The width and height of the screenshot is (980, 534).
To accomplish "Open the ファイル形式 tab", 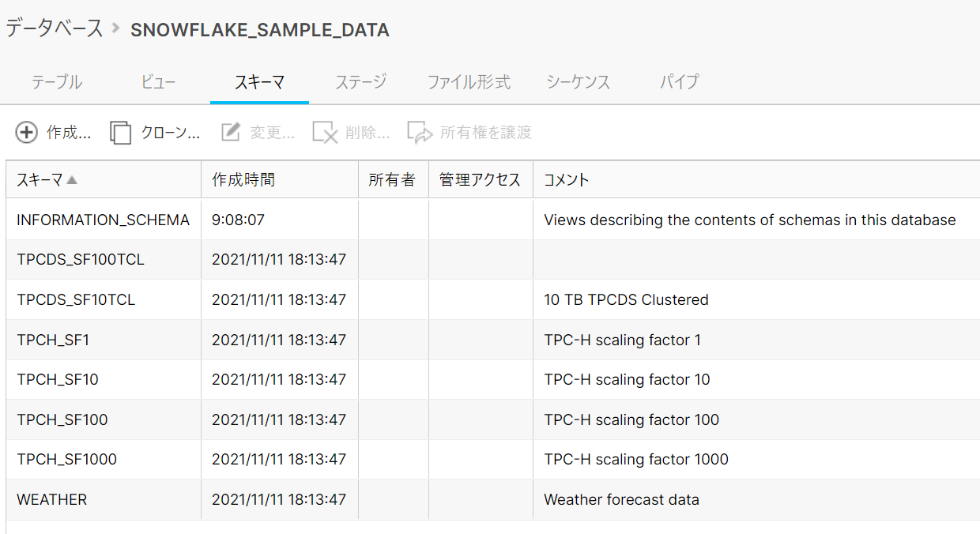I will 469,81.
